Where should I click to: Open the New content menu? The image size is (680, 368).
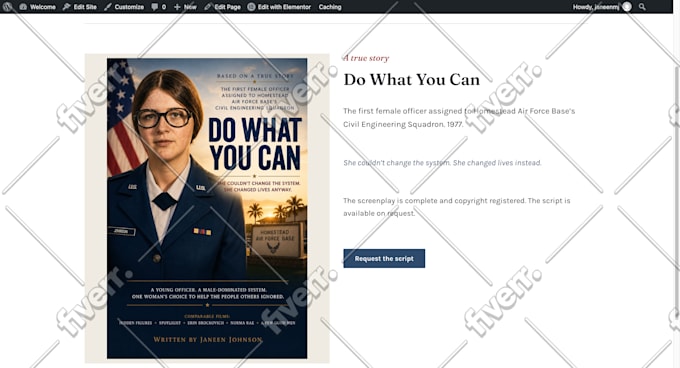(x=185, y=7)
